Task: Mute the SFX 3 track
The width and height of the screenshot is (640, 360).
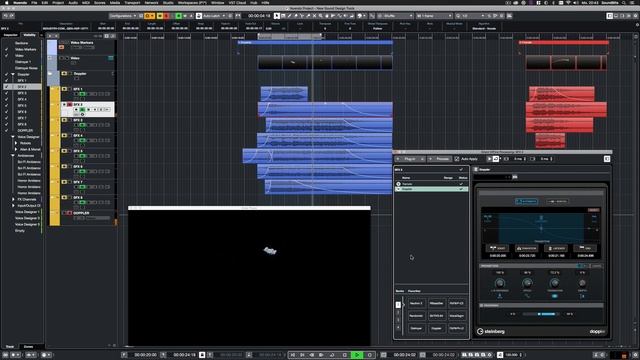Action: tap(64, 120)
